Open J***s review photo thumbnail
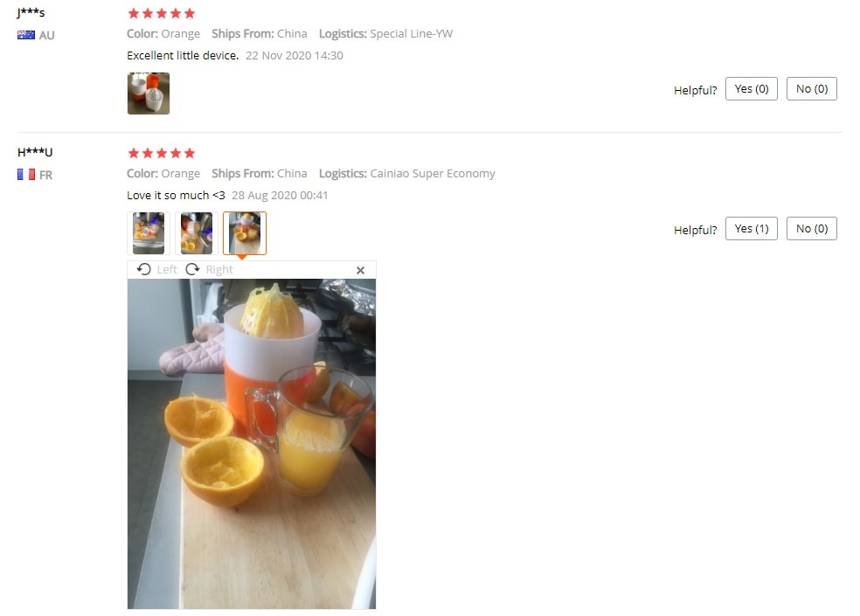Viewport: 860px width, 616px height. pos(149,93)
